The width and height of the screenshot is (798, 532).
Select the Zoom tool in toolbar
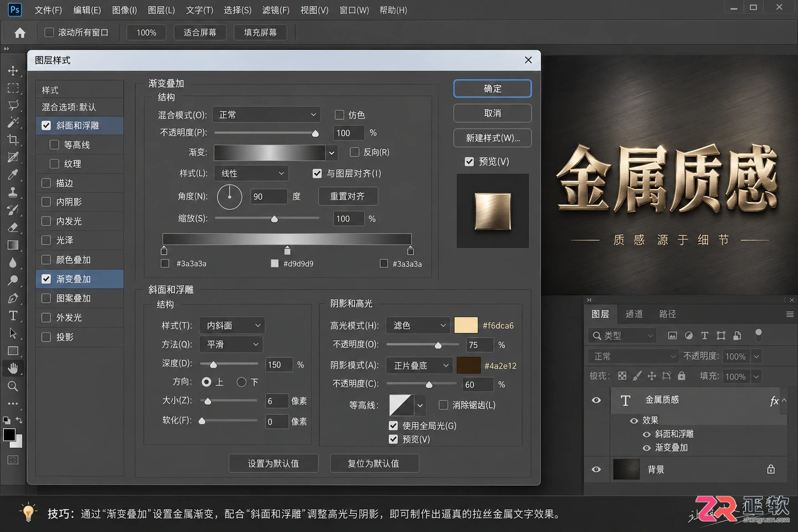[x=13, y=386]
